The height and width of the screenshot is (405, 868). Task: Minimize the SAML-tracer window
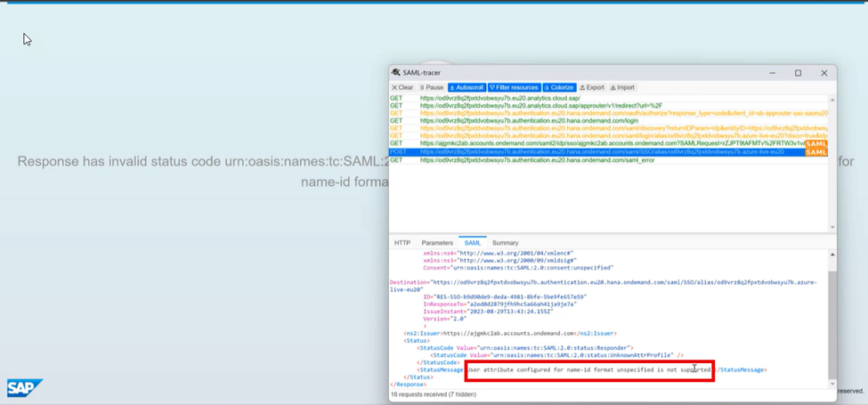pyautogui.click(x=772, y=73)
